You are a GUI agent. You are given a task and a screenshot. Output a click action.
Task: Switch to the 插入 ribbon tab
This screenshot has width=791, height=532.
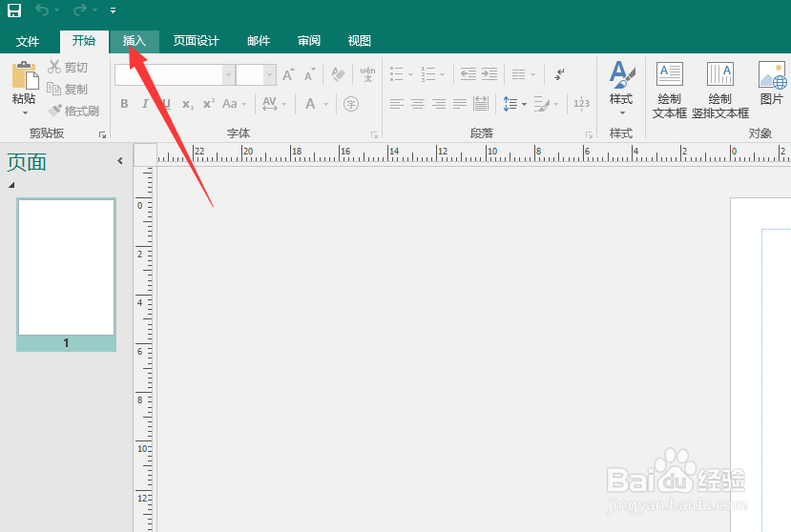click(x=135, y=41)
